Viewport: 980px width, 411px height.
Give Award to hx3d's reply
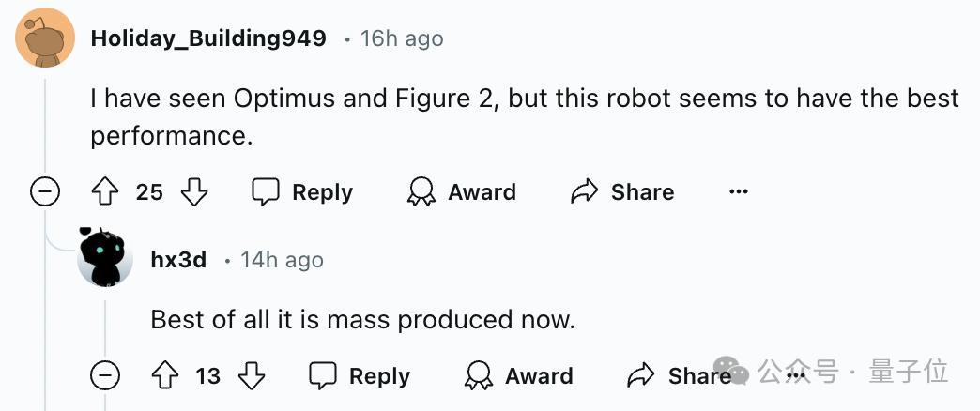pos(518,376)
